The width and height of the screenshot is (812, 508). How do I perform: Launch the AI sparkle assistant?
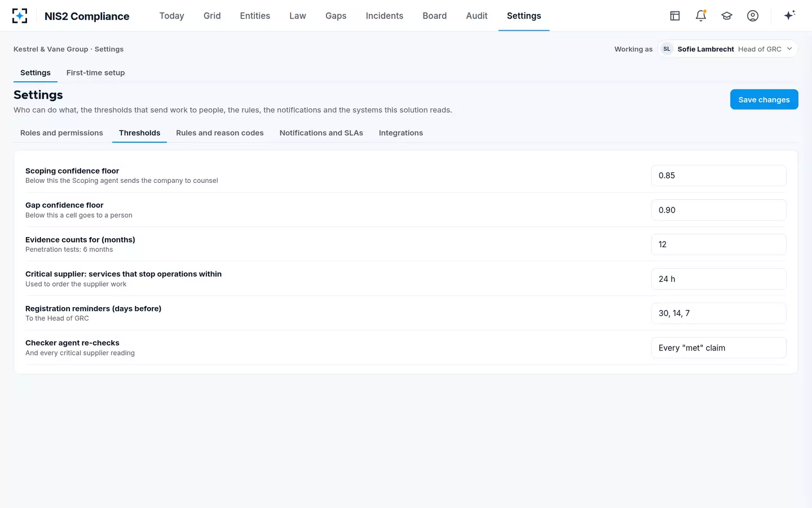point(789,16)
